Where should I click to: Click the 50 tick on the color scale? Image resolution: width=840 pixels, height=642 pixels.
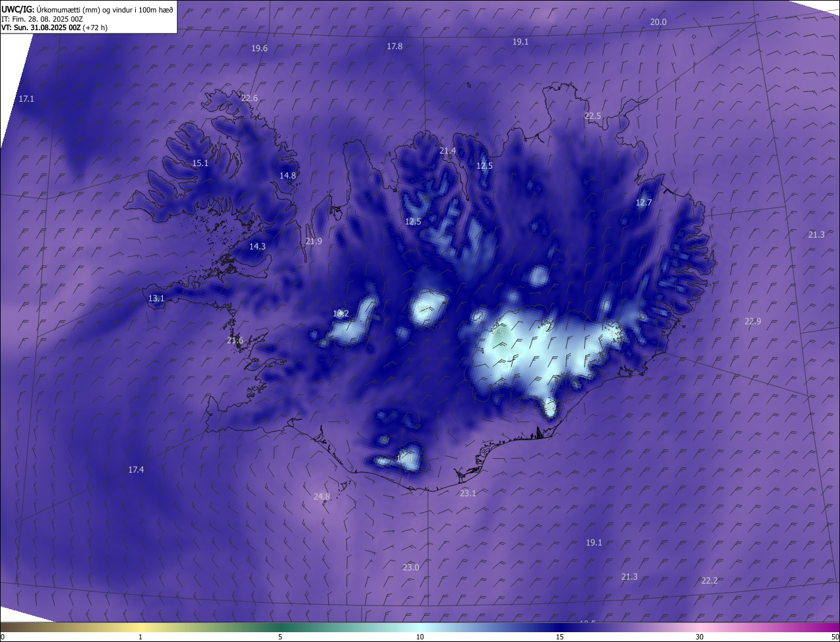pos(835,637)
